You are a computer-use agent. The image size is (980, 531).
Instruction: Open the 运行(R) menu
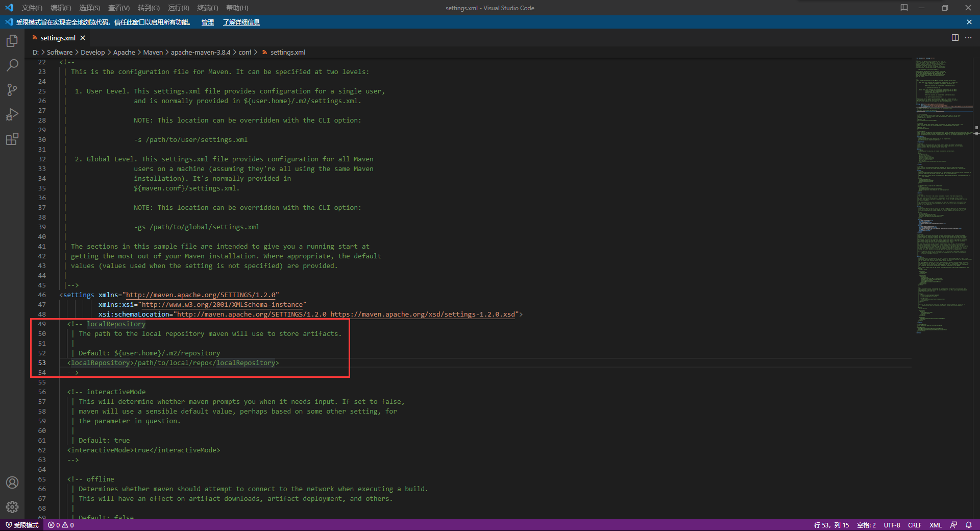point(178,8)
